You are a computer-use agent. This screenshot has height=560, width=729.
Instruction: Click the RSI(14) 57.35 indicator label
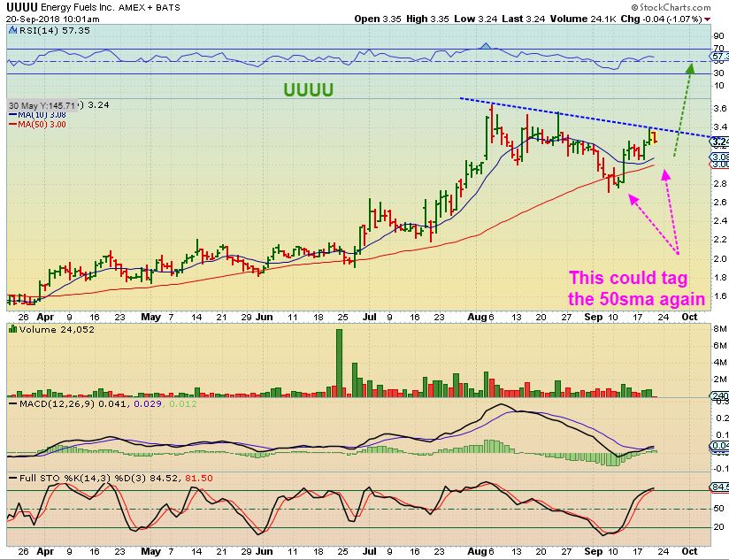coord(54,30)
